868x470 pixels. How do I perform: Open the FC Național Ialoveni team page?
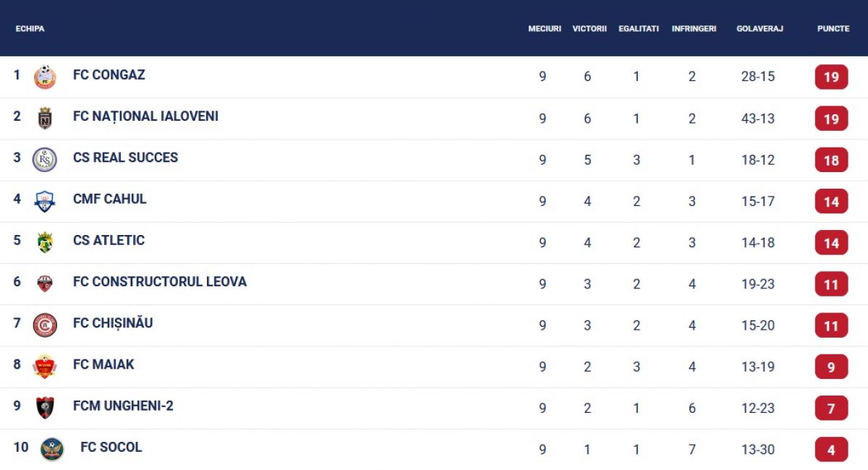(145, 116)
